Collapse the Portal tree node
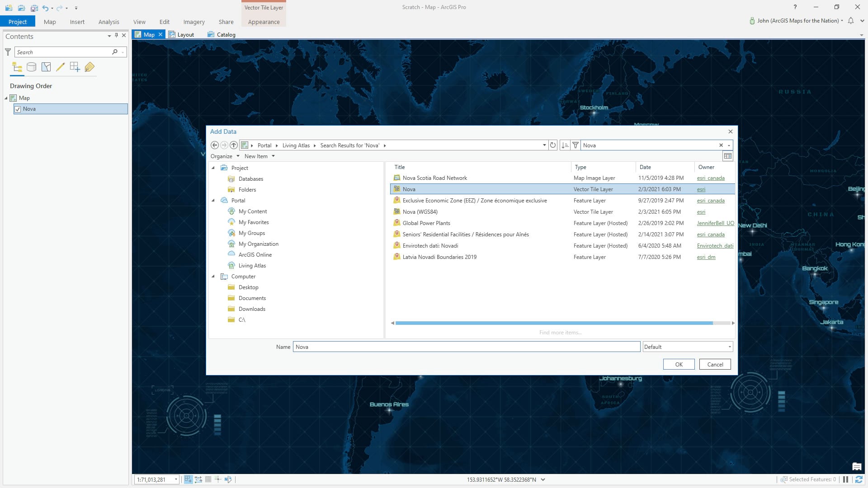The height and width of the screenshot is (488, 868). click(x=213, y=201)
